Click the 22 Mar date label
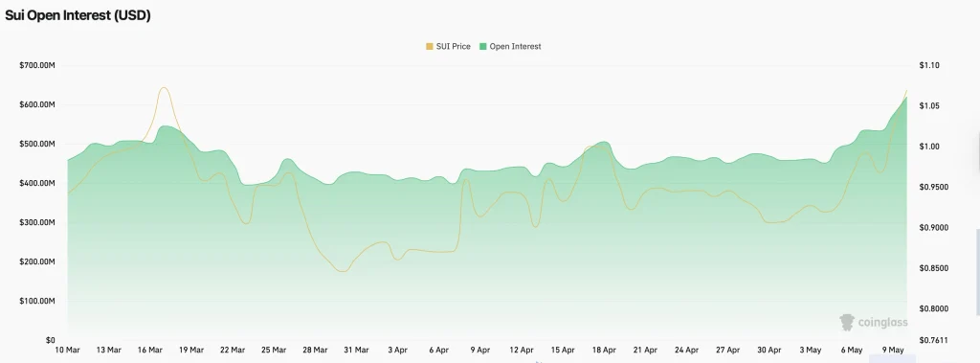 pyautogui.click(x=233, y=350)
